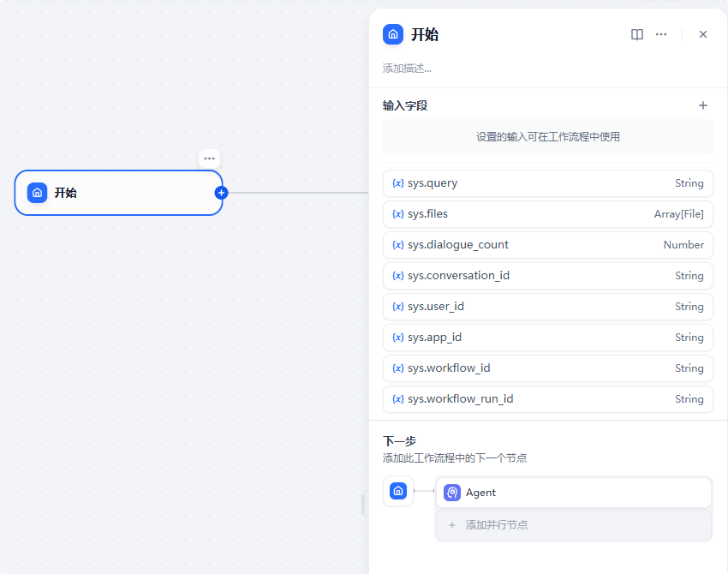Open the Agent next-step node
Viewport: 728px width, 574px height.
[x=574, y=493]
